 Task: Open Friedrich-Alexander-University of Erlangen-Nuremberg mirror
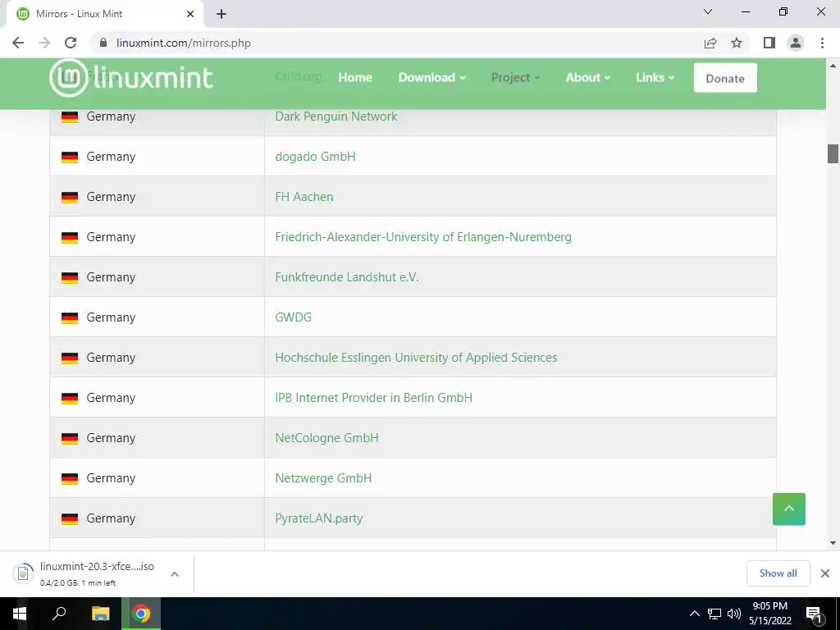click(x=423, y=237)
